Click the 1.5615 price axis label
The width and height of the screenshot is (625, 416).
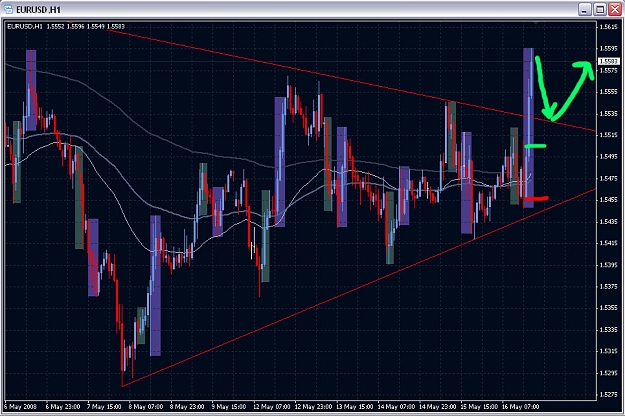(x=609, y=27)
